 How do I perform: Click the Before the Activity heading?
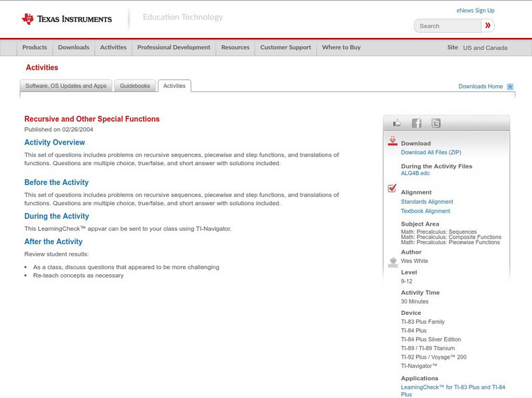click(x=57, y=182)
